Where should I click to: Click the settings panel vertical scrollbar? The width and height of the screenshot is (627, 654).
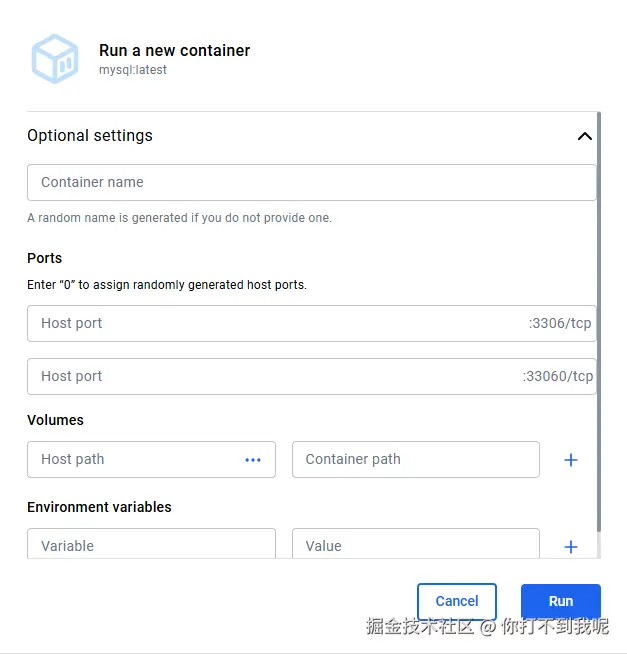pos(599,320)
